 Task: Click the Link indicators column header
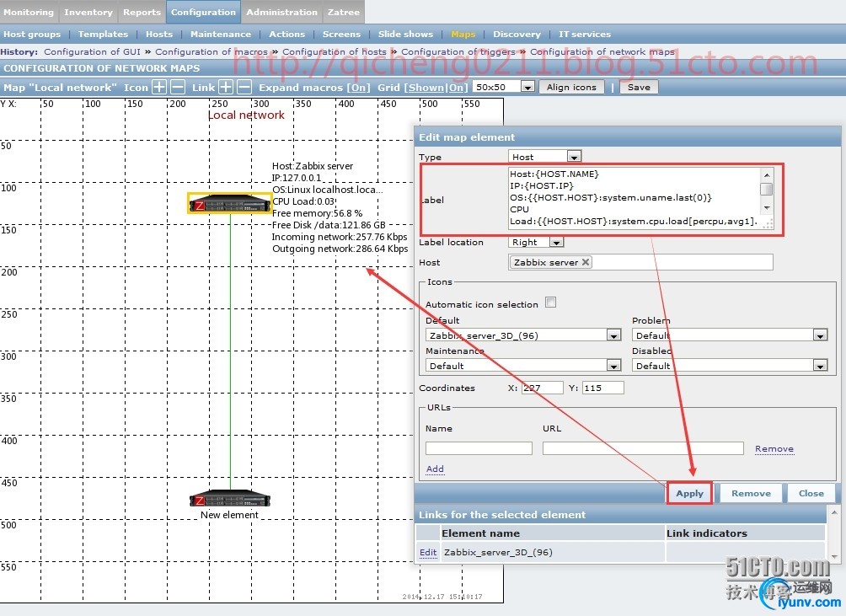coord(745,533)
